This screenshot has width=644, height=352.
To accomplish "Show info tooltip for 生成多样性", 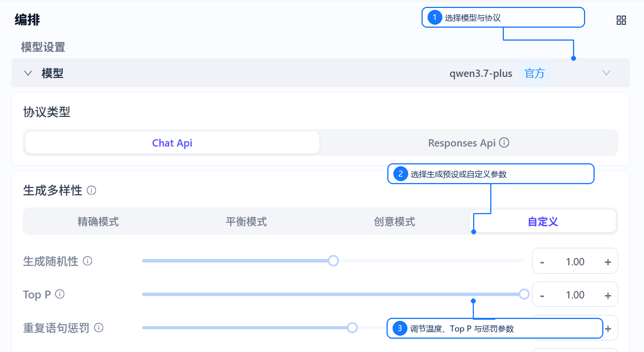I will [91, 190].
